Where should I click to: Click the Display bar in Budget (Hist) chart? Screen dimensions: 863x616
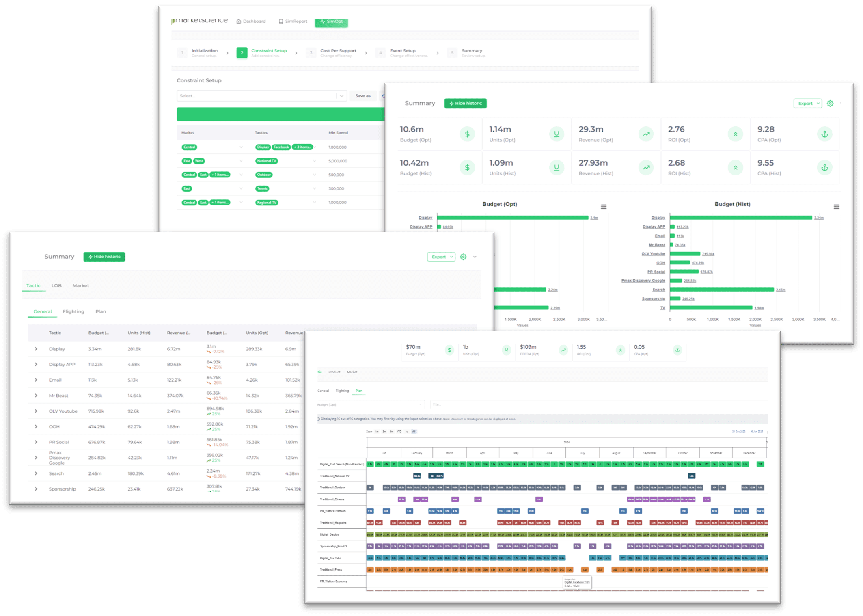point(741,218)
